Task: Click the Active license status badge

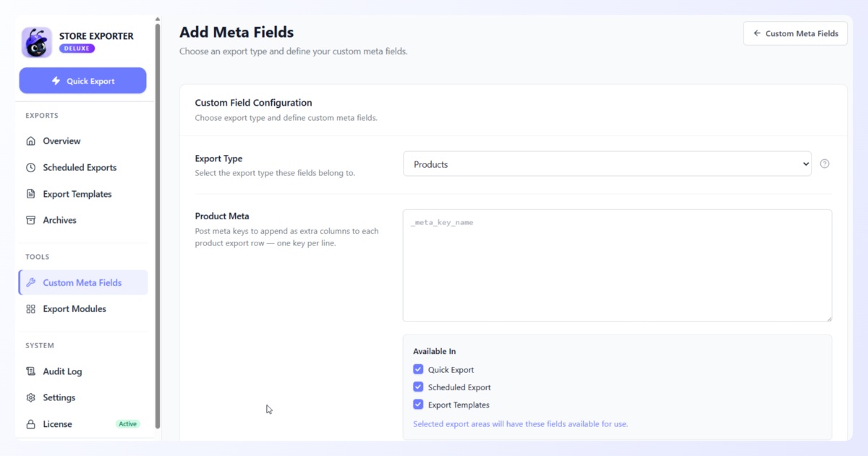Action: coord(128,424)
